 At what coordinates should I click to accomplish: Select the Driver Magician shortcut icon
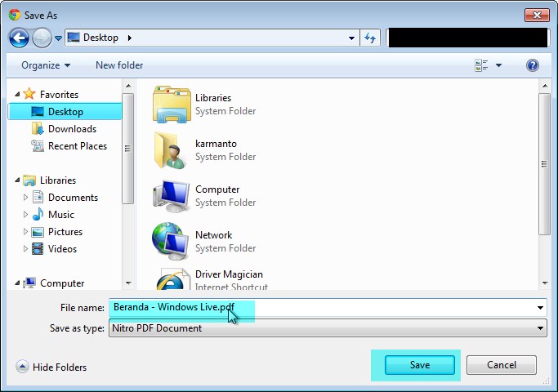point(173,278)
